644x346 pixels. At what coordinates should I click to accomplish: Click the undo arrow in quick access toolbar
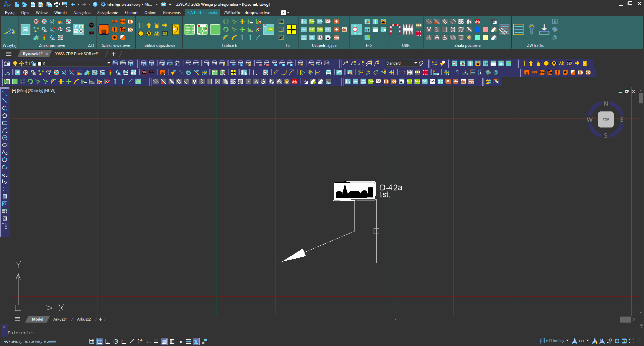[x=73, y=4]
